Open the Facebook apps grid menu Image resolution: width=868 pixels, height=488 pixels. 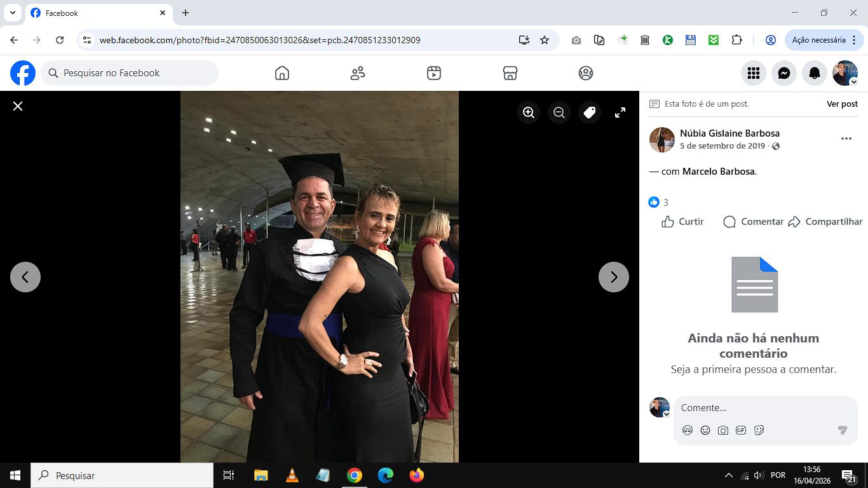pyautogui.click(x=754, y=74)
